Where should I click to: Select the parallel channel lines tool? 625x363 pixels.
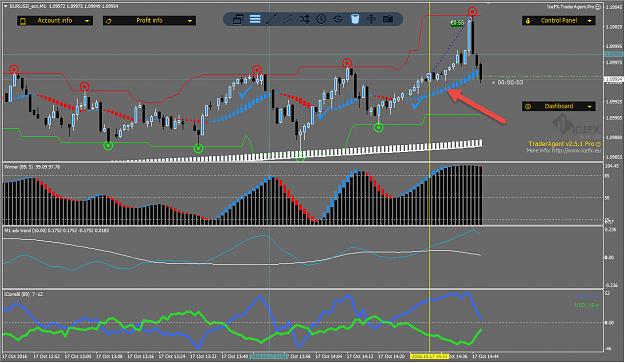point(288,19)
